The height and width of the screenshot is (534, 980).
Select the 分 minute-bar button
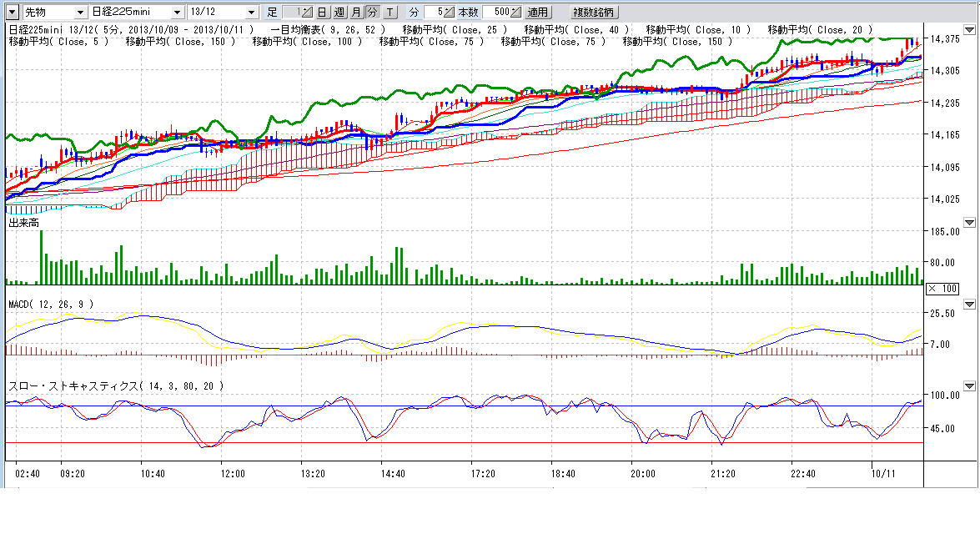[x=372, y=13]
